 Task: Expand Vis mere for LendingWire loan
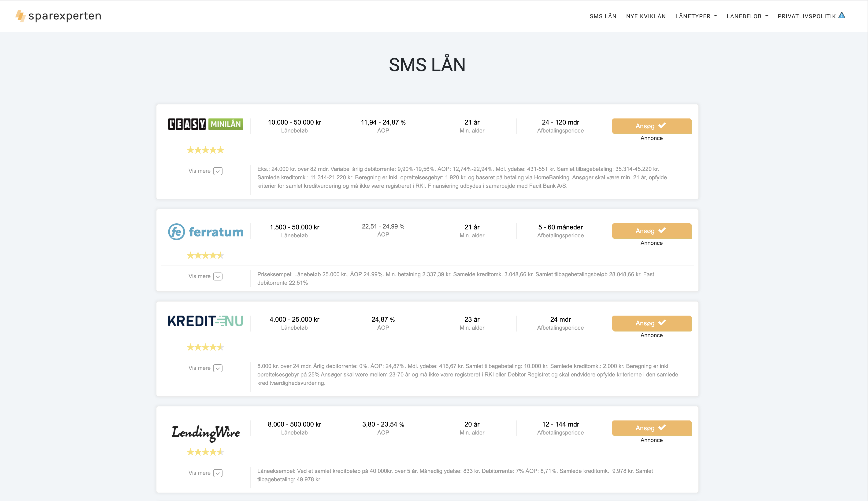(x=205, y=473)
